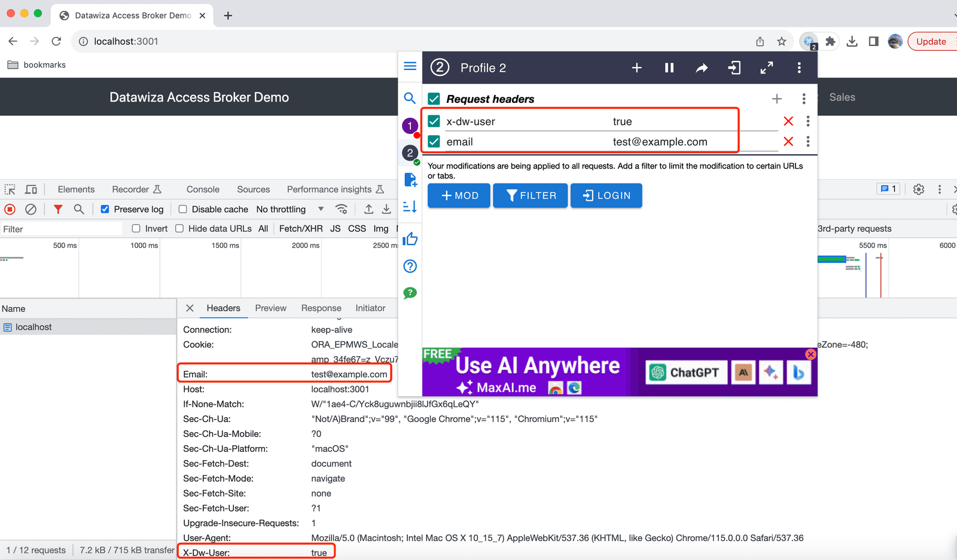Toggle the Preserve log checkbox
Screen dimensions: 957x560
point(105,209)
